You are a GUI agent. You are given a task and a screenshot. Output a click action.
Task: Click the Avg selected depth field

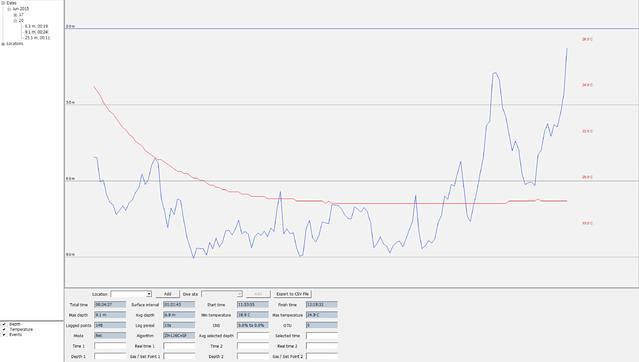[x=253, y=336]
